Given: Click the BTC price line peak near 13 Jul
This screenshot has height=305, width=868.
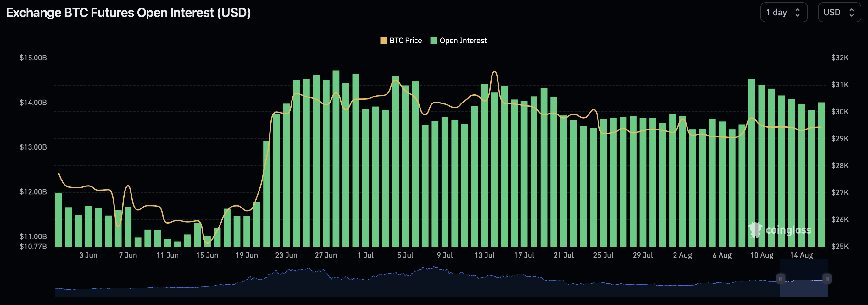Looking at the screenshot, I should point(494,72).
